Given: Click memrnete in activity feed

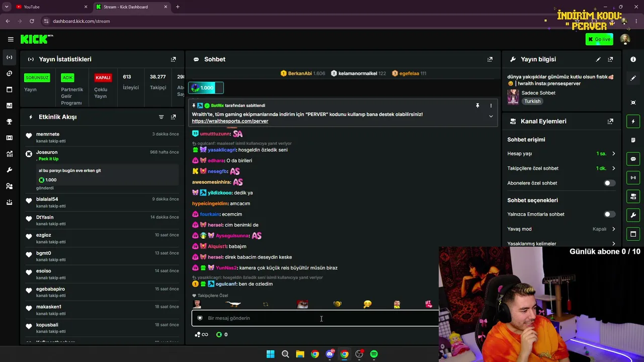Looking at the screenshot, I should 48,134.
